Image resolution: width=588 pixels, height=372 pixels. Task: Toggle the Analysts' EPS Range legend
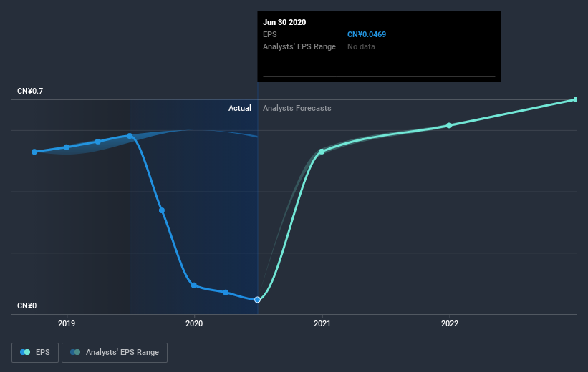tap(115, 352)
